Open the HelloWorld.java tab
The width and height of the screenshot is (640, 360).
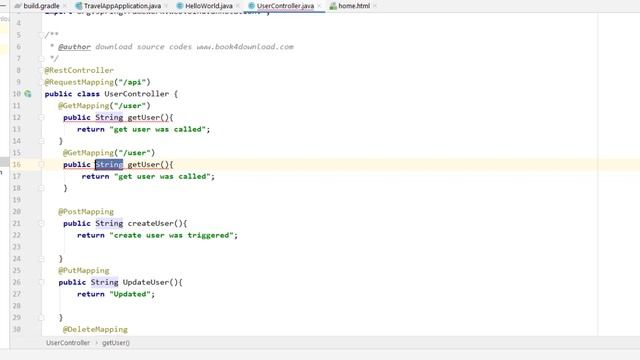tap(209, 6)
